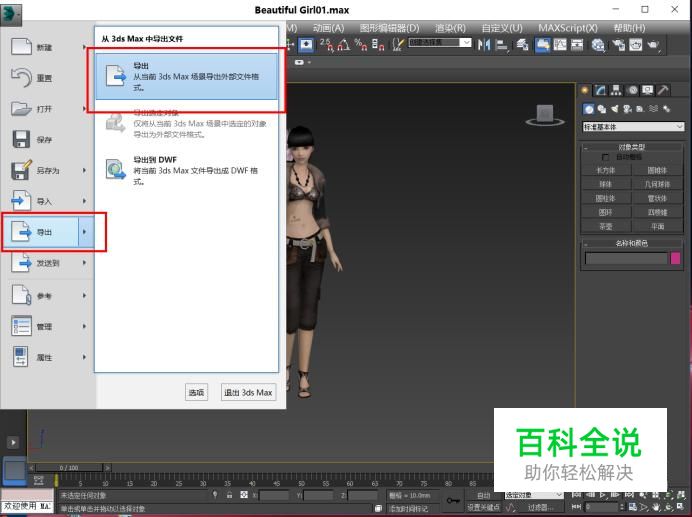Open the Schematic View icon

pyautogui.click(x=577, y=45)
